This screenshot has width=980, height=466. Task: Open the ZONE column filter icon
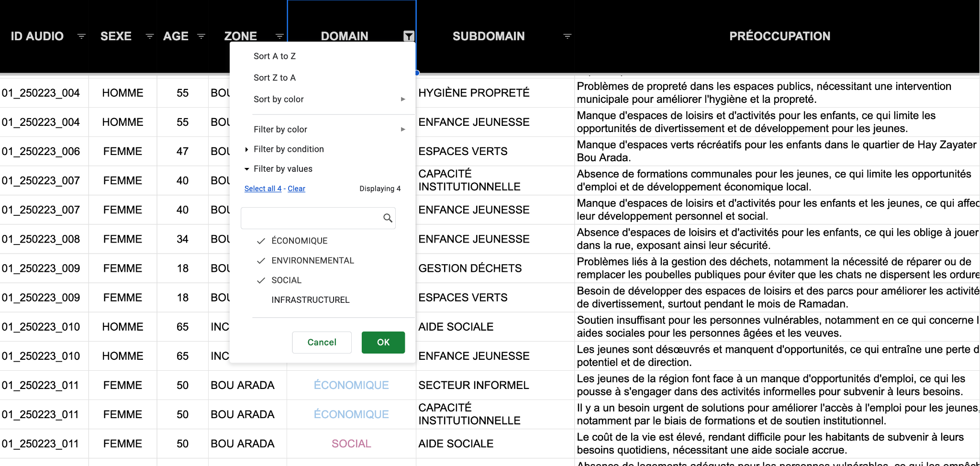279,36
